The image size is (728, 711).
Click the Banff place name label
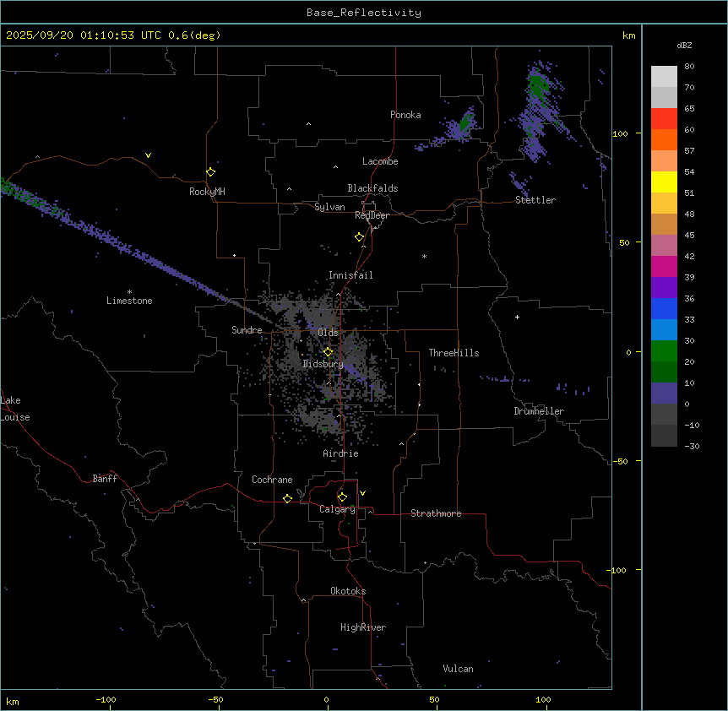tap(105, 479)
